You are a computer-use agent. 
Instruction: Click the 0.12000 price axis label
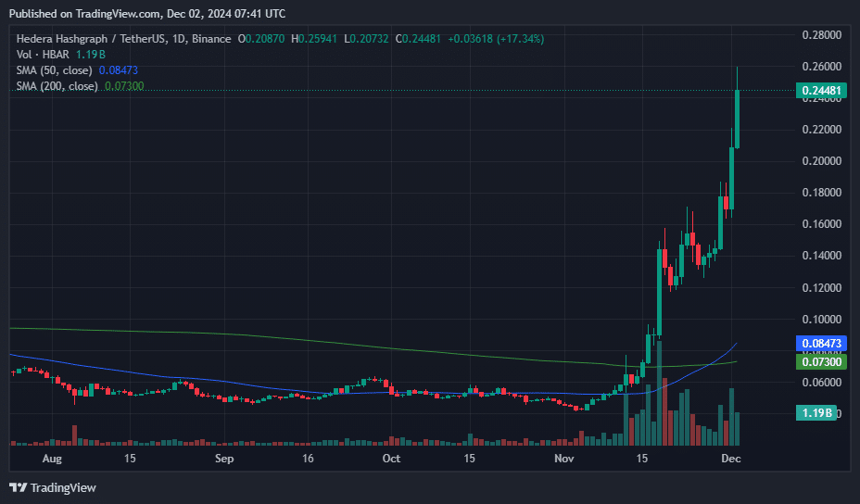click(822, 287)
